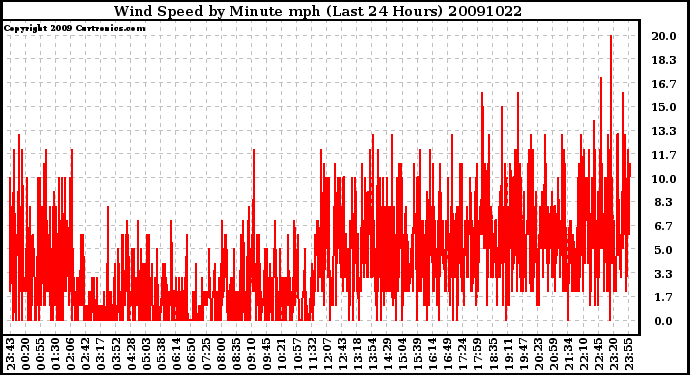Click the 16.7 y-axis label
The height and width of the screenshot is (375, 690).
click(x=664, y=84)
